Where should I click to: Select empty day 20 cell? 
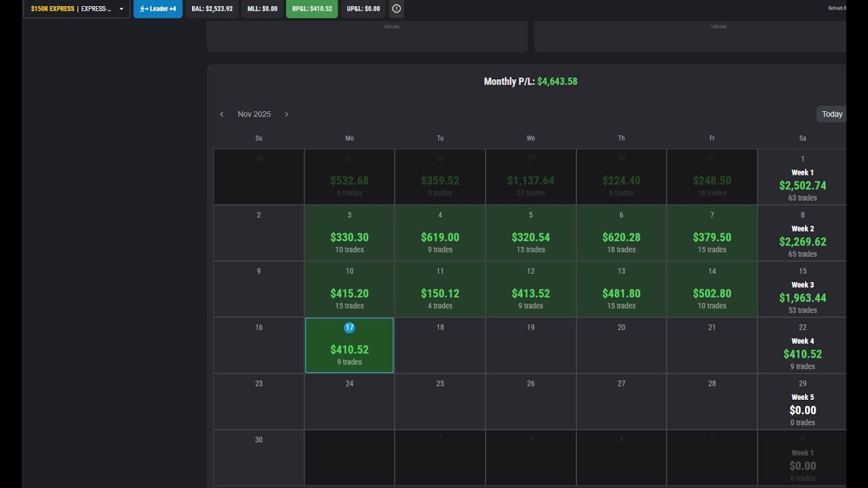coord(621,346)
